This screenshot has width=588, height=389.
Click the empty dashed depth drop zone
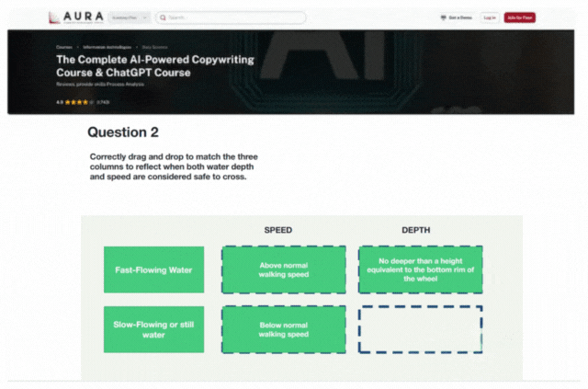[x=420, y=329]
